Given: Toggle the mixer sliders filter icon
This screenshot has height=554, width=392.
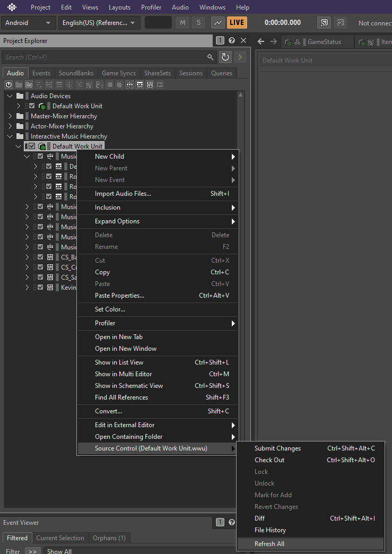Looking at the screenshot, I should (39, 85).
